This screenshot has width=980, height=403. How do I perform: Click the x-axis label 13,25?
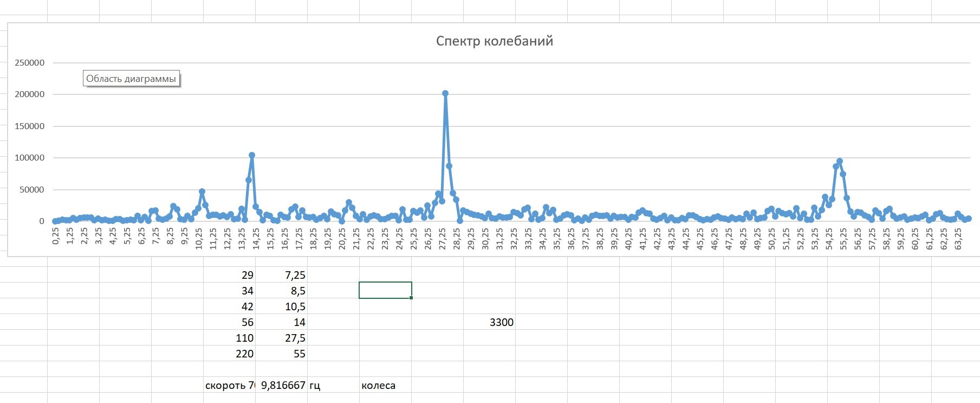tap(242, 239)
